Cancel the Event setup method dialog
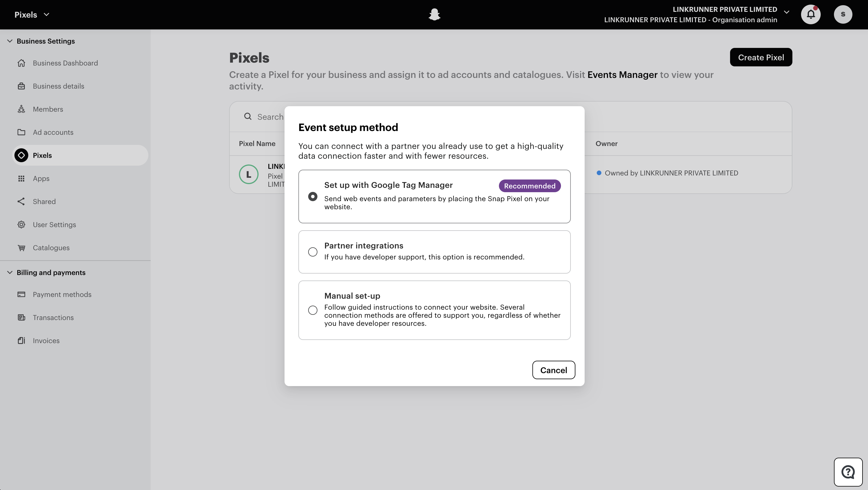868x490 pixels. [x=554, y=370]
